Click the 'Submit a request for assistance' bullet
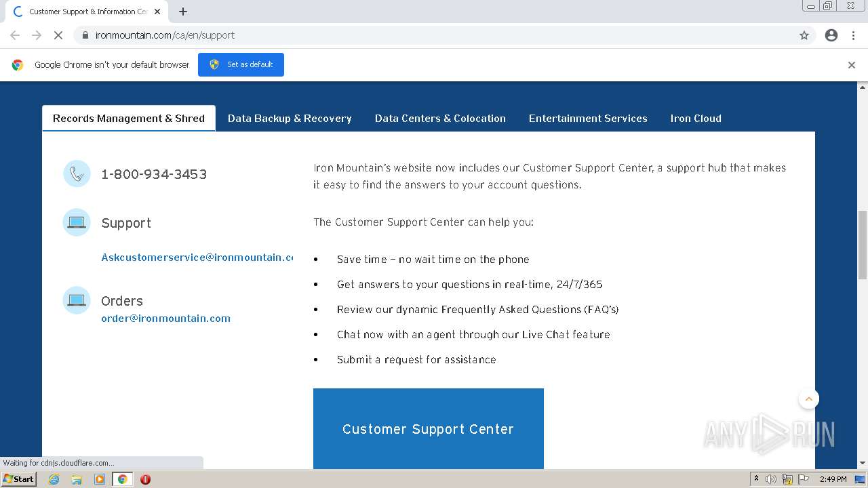Image resolution: width=868 pixels, height=488 pixels. coord(416,359)
